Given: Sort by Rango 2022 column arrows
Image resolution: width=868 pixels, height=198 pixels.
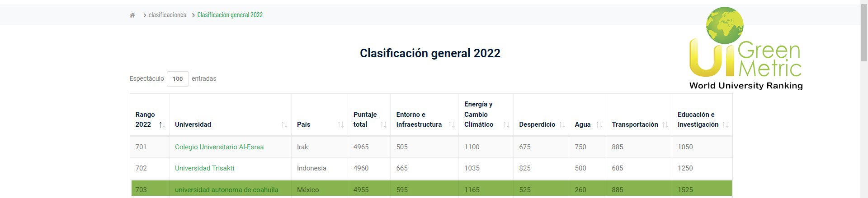Looking at the screenshot, I should [162, 124].
